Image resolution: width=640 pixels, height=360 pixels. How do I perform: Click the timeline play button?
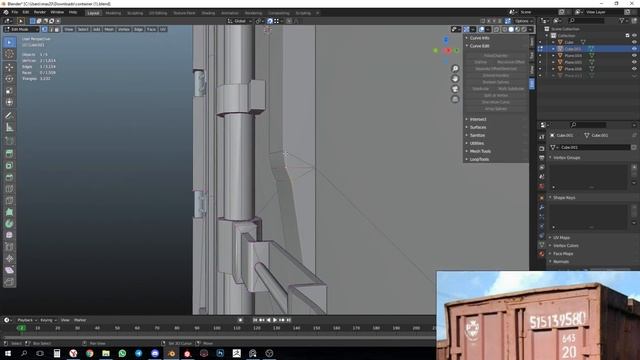[275, 320]
